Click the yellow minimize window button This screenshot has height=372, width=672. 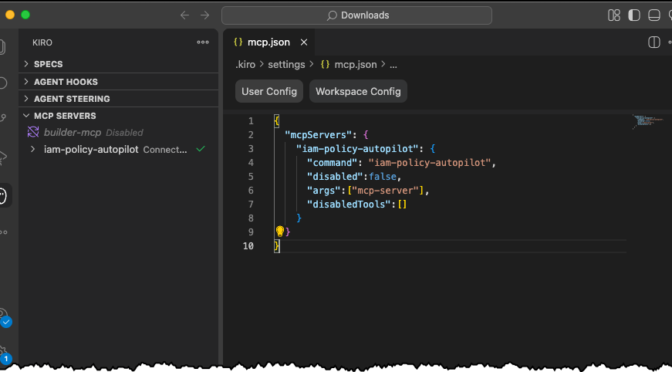[x=10, y=15]
